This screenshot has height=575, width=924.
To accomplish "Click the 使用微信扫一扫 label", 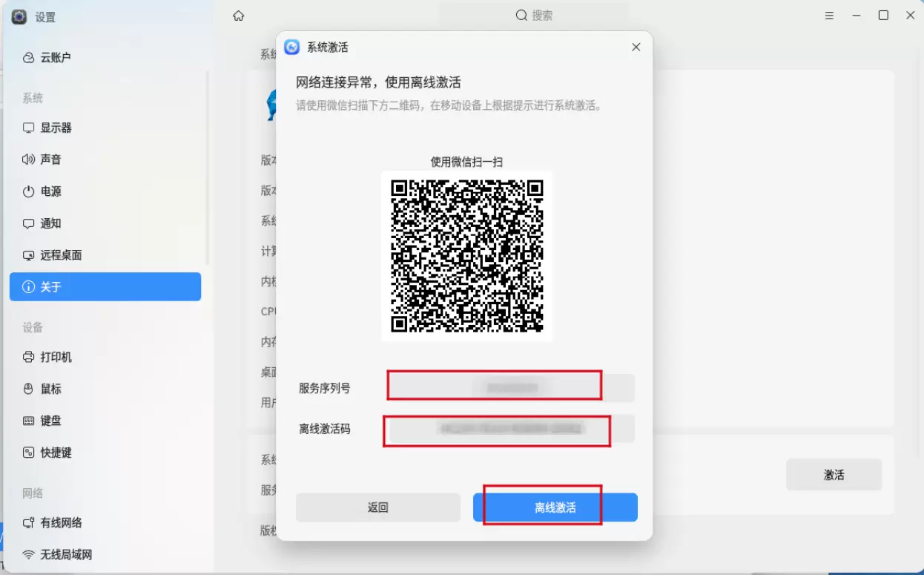I will tap(467, 162).
